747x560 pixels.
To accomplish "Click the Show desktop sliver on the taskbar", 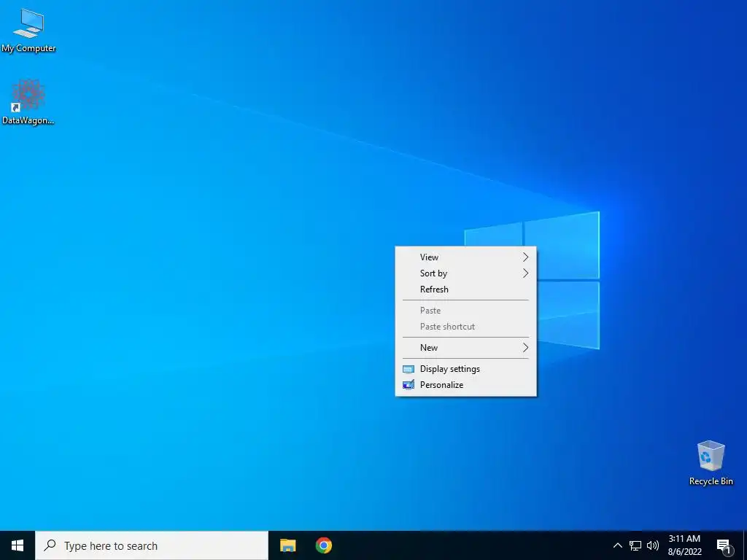I will [745, 545].
